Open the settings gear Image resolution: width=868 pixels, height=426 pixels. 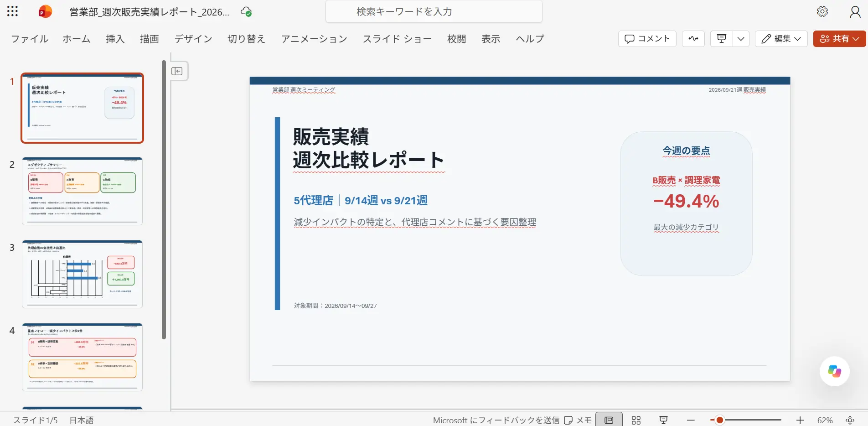coord(822,11)
